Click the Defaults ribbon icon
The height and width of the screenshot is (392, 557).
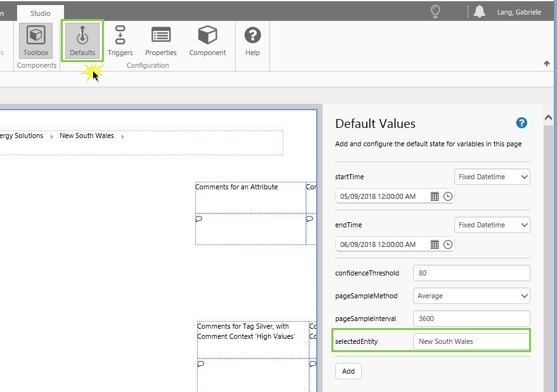pos(82,41)
